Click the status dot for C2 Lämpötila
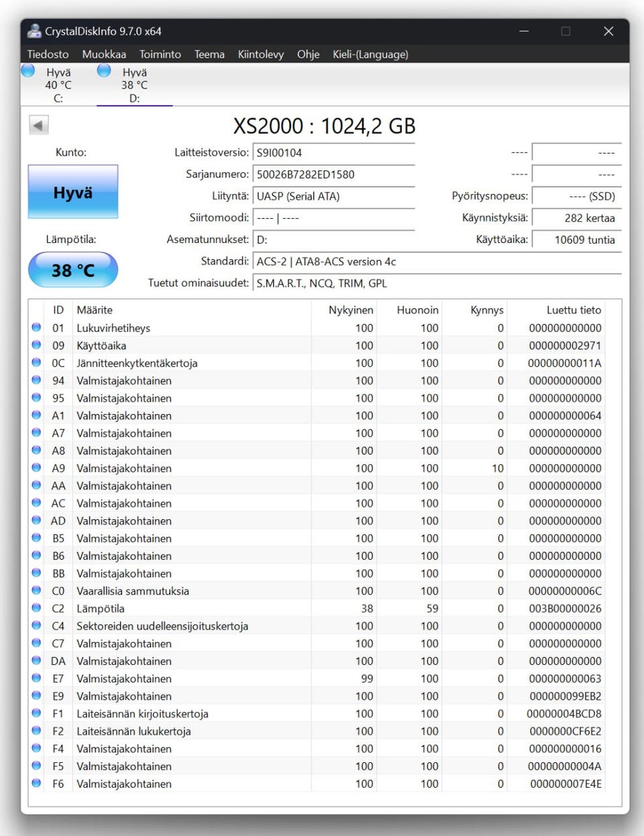Screen dimensions: 644x836 coord(36,608)
